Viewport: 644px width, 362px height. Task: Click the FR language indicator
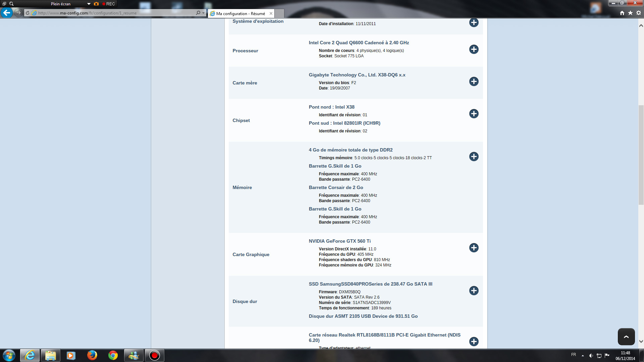click(x=574, y=355)
